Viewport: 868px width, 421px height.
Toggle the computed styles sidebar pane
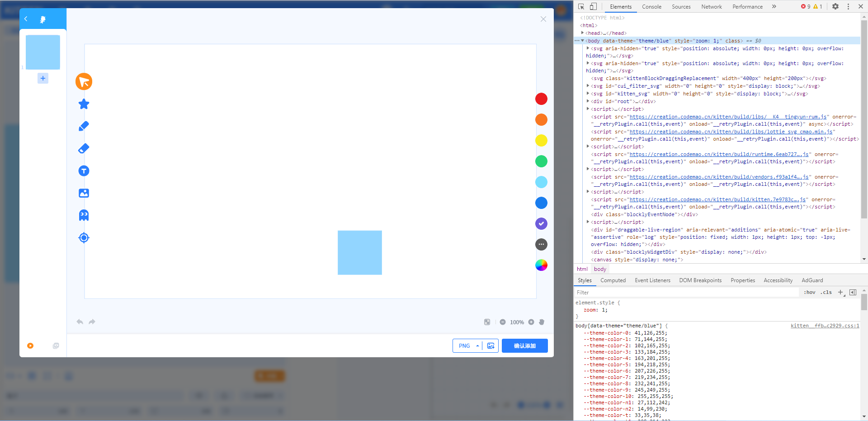(x=853, y=293)
